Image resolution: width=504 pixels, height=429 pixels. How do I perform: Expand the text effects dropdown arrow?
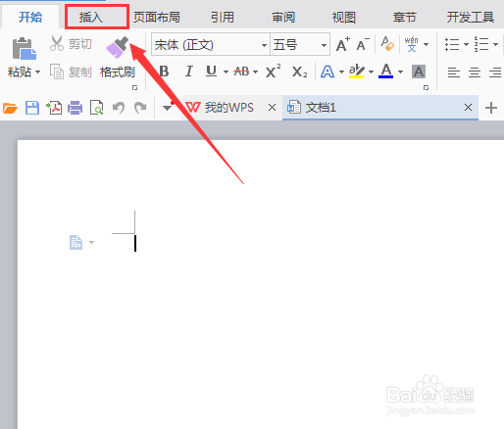[341, 71]
